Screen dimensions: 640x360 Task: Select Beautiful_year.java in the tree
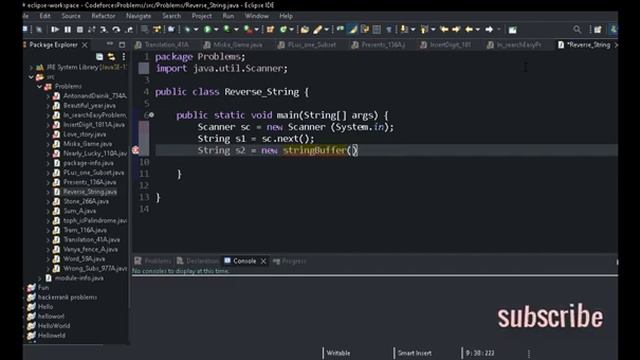(x=89, y=106)
